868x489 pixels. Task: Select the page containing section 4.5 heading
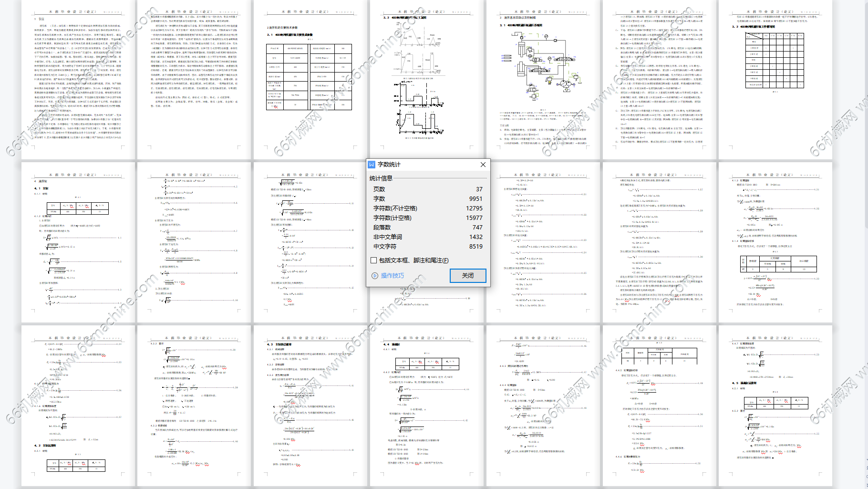tap(775, 406)
